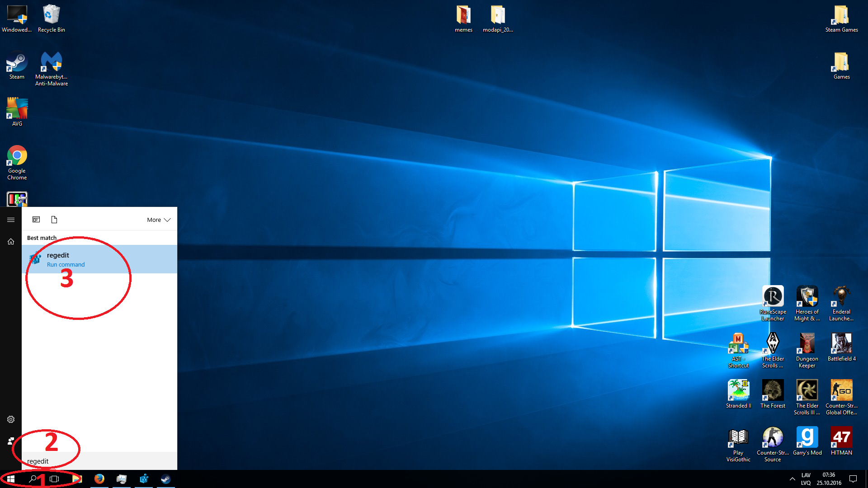Show hidden system tray icons
Screen dimensions: 868x488
click(x=792, y=479)
